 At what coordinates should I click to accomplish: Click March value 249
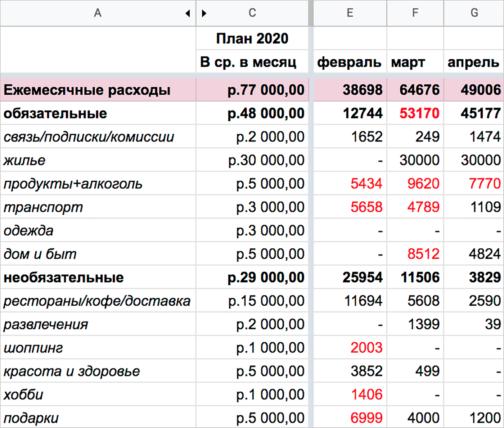[x=427, y=137]
